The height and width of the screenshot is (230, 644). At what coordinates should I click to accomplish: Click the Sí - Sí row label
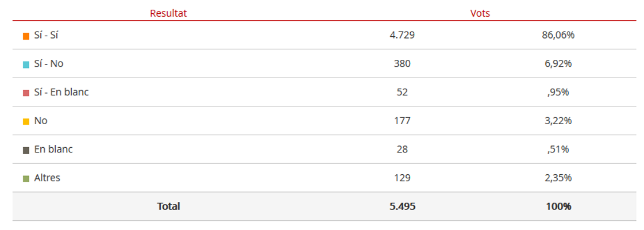47,35
